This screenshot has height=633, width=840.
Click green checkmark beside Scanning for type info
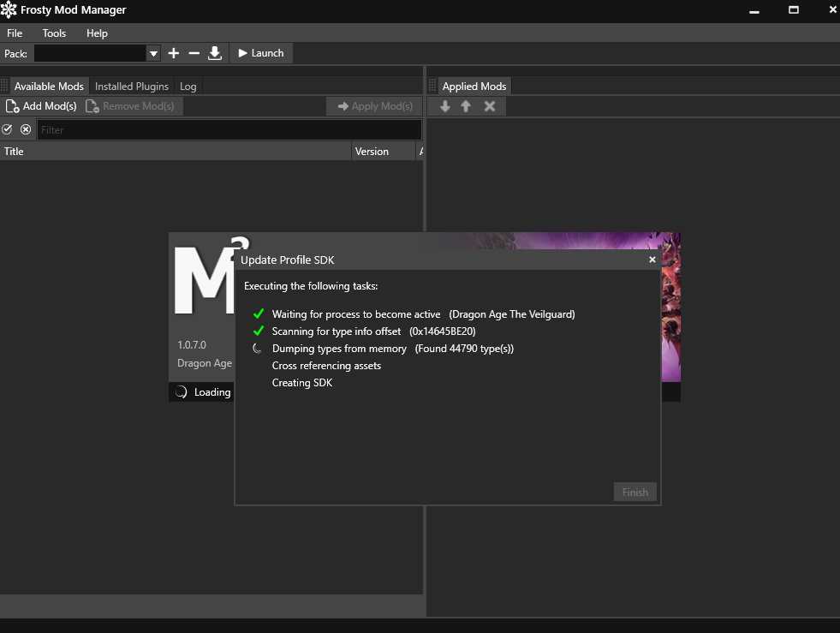click(x=259, y=331)
